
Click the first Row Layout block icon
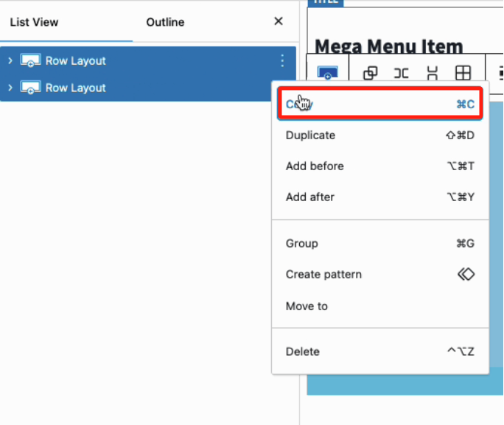(30, 61)
